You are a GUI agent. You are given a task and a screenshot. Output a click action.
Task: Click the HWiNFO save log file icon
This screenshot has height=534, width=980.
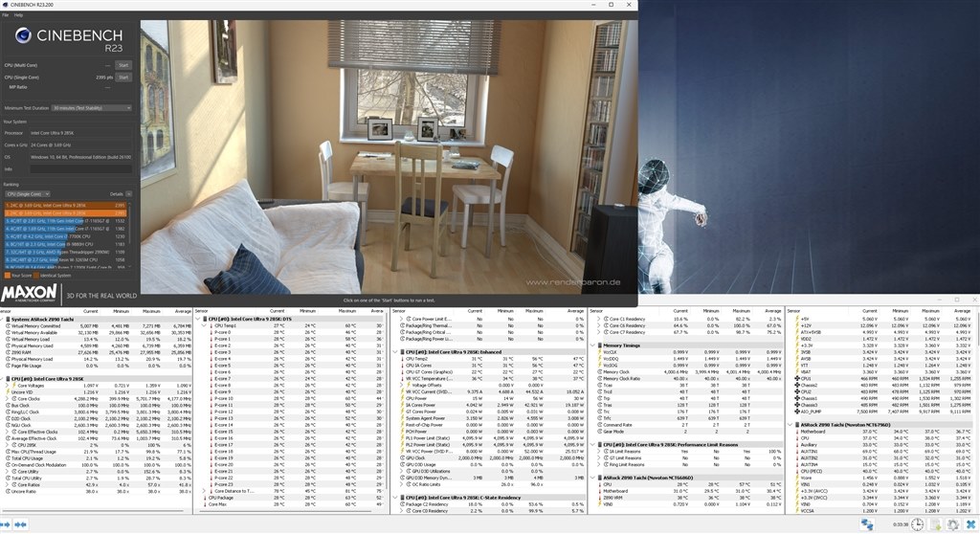click(x=935, y=524)
